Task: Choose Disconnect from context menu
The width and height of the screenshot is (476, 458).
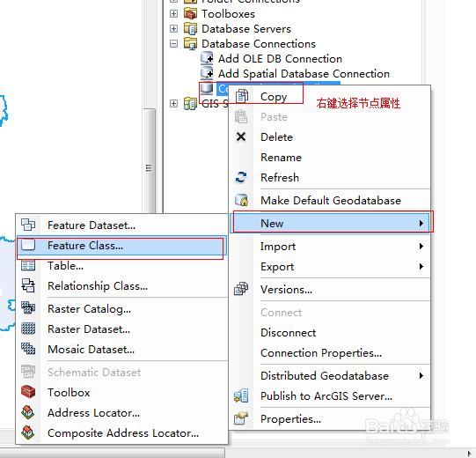Action: point(330,332)
